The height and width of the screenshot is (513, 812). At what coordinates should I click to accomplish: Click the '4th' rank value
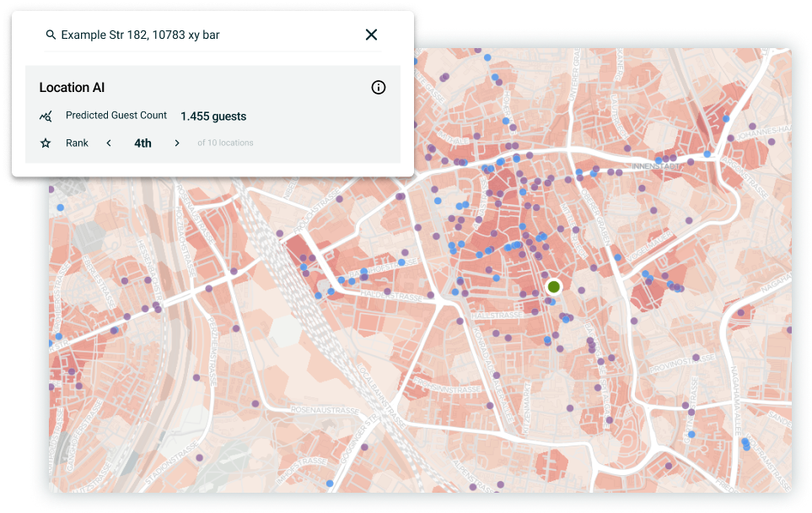(x=143, y=143)
